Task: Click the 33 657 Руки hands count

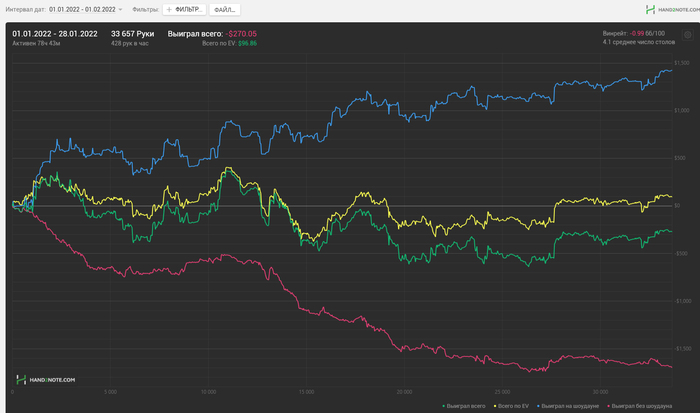Action: click(133, 34)
